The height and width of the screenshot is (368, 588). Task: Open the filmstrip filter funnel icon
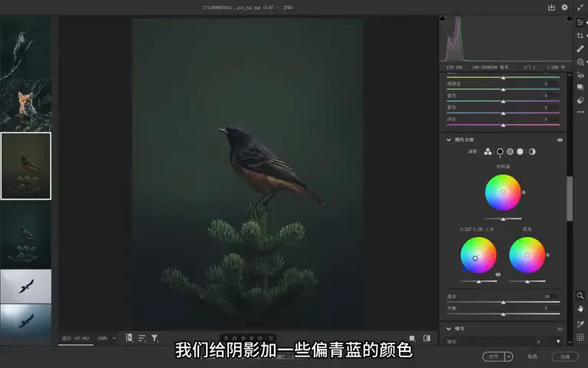coord(155,338)
